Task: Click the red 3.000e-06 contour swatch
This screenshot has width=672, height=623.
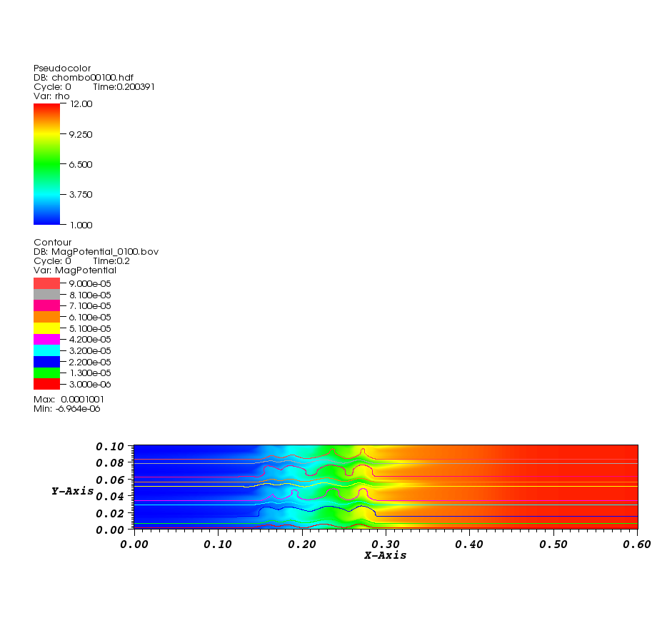Action: click(x=46, y=384)
